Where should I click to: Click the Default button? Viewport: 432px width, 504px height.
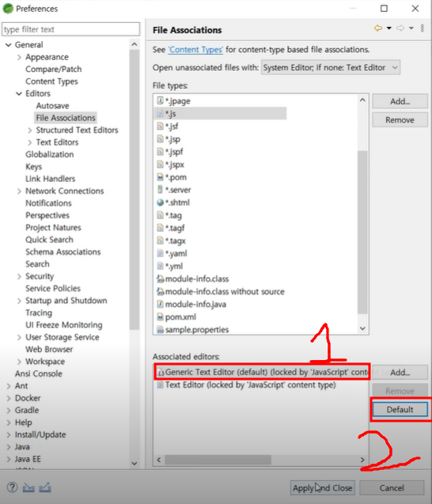click(x=400, y=410)
